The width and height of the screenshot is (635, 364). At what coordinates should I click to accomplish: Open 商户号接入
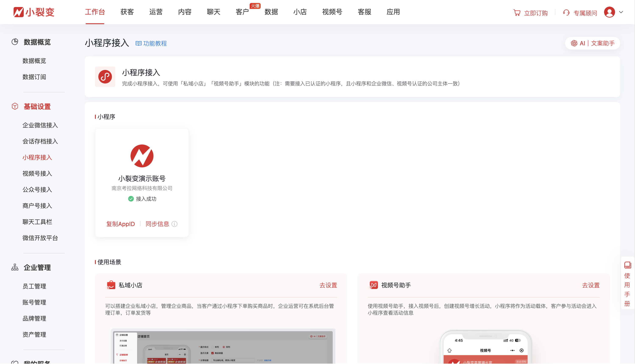pyautogui.click(x=37, y=206)
